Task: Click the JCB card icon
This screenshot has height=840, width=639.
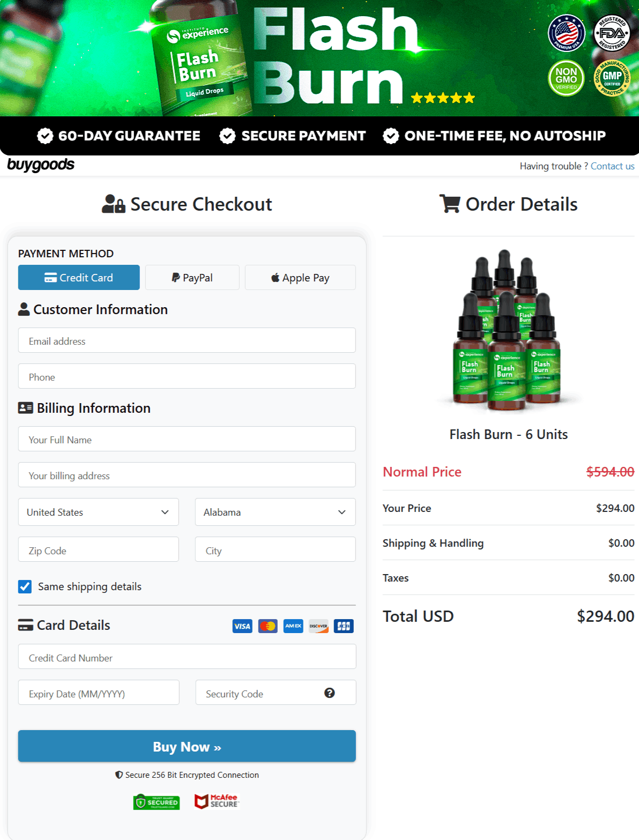Action: [x=344, y=626]
